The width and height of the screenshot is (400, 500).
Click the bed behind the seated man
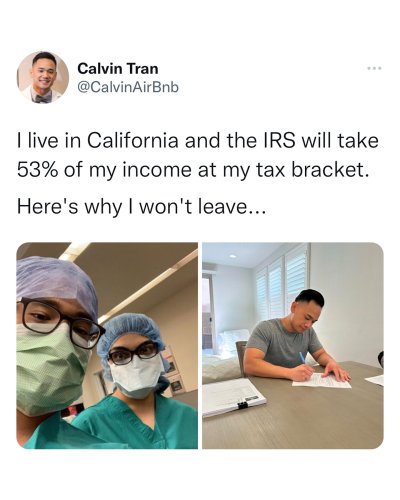(223, 355)
